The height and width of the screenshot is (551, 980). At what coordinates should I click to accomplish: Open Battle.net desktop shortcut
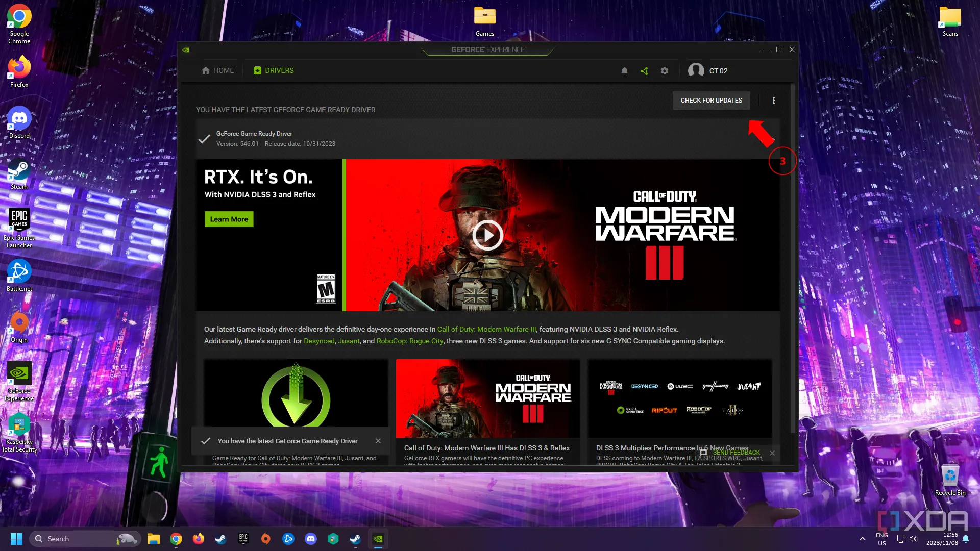tap(19, 275)
